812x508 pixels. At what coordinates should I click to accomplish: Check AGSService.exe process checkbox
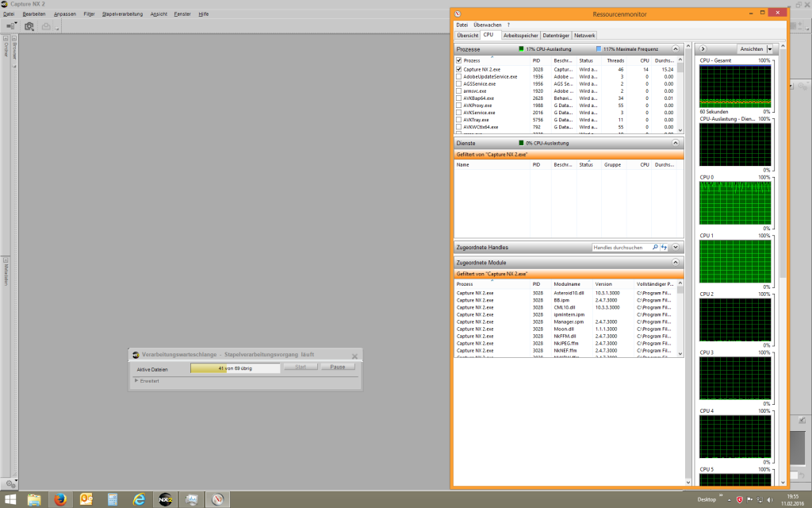click(x=459, y=83)
